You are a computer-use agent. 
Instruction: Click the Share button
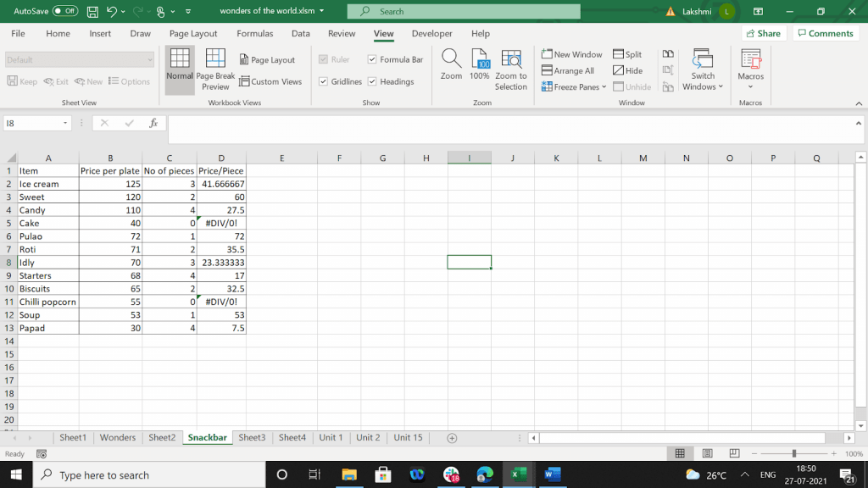[762, 34]
